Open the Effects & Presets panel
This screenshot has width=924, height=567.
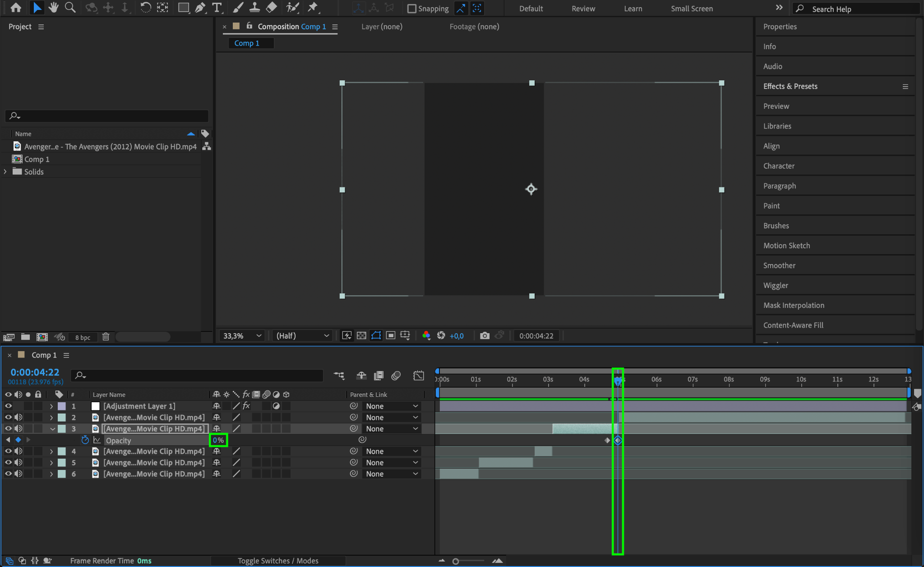click(x=790, y=86)
